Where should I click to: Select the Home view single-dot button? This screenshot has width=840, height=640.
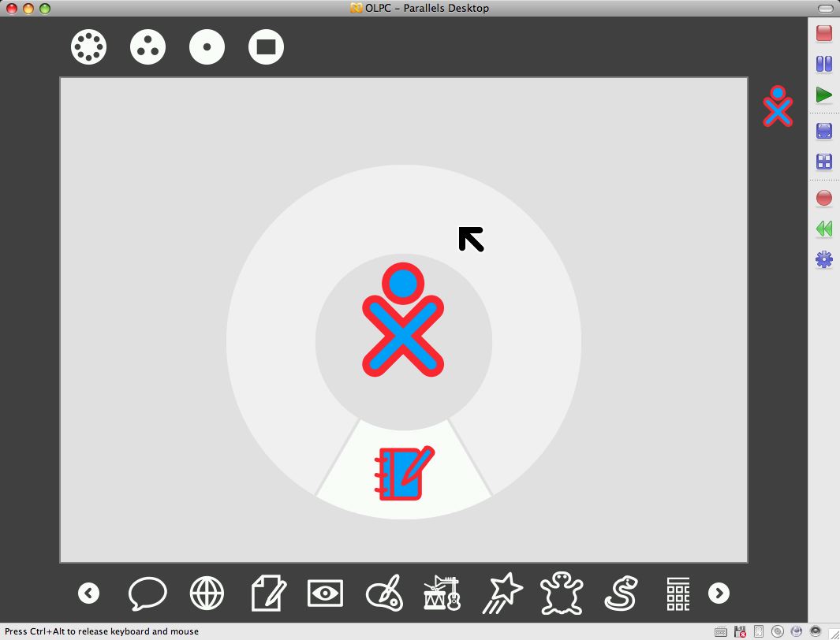coord(207,47)
